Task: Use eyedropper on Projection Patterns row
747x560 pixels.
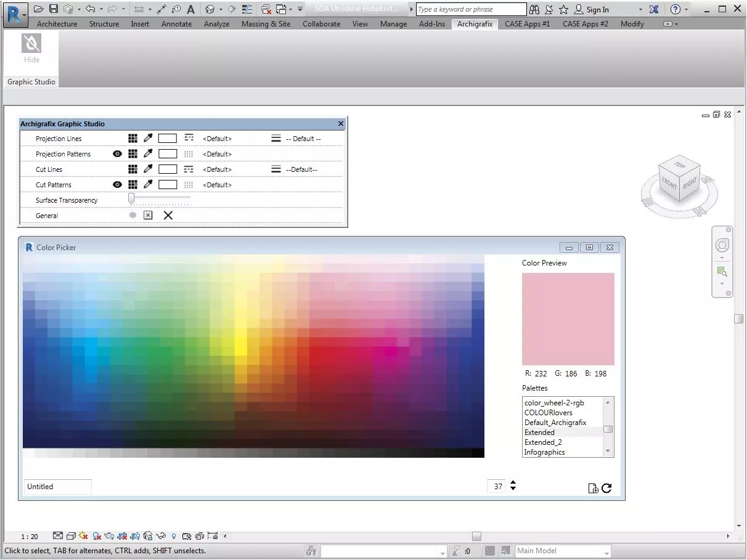Action: click(148, 154)
